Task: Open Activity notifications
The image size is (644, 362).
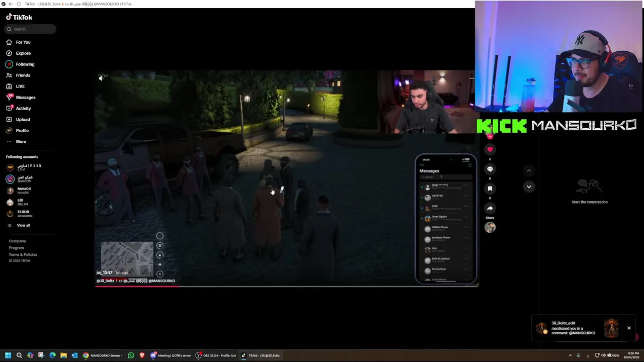Action: coord(19,109)
